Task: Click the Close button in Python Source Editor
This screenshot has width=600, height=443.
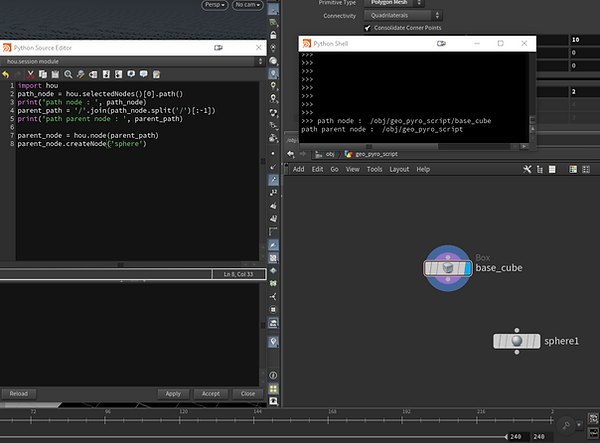Action: (x=248, y=394)
